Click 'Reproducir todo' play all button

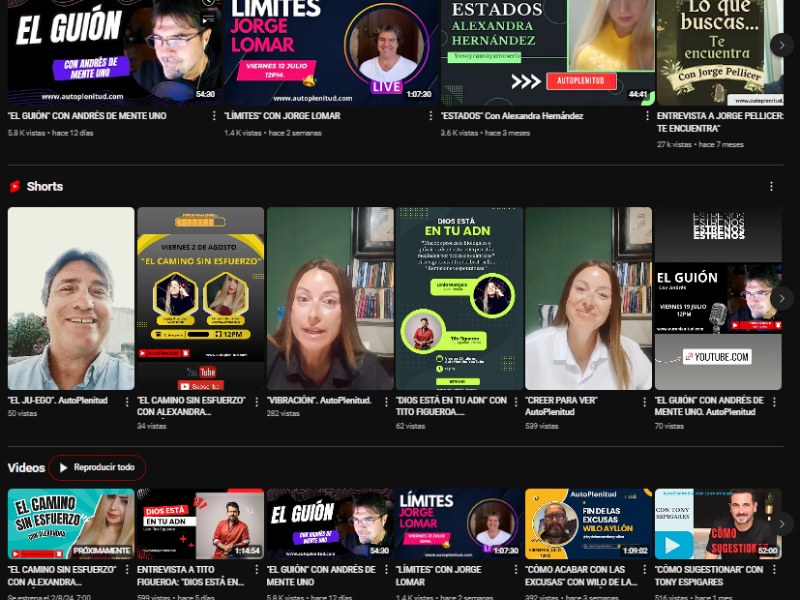click(x=97, y=467)
